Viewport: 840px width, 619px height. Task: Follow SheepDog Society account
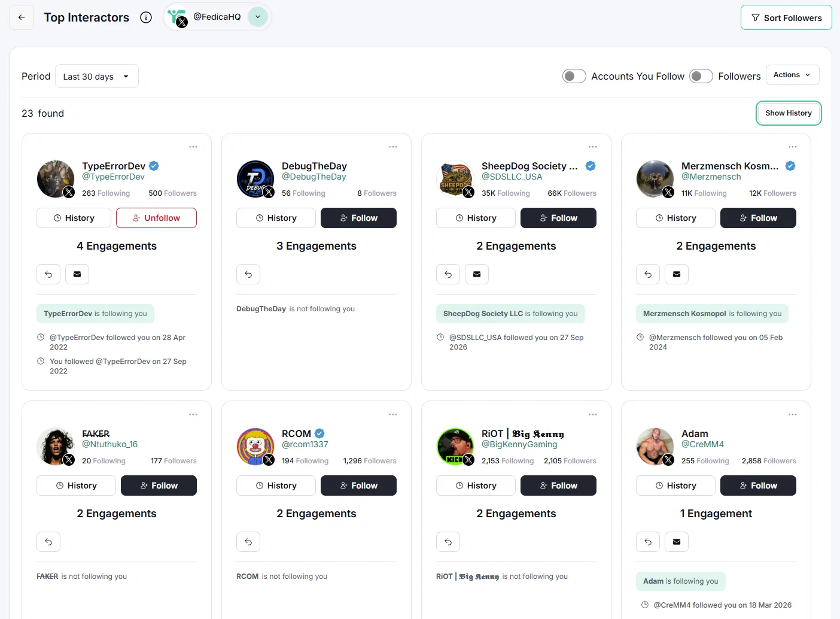point(558,218)
